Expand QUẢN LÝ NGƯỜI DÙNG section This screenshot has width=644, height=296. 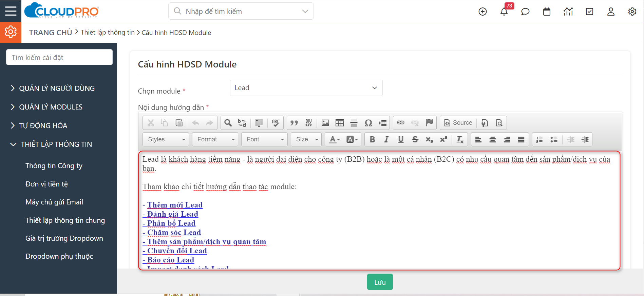[53, 88]
